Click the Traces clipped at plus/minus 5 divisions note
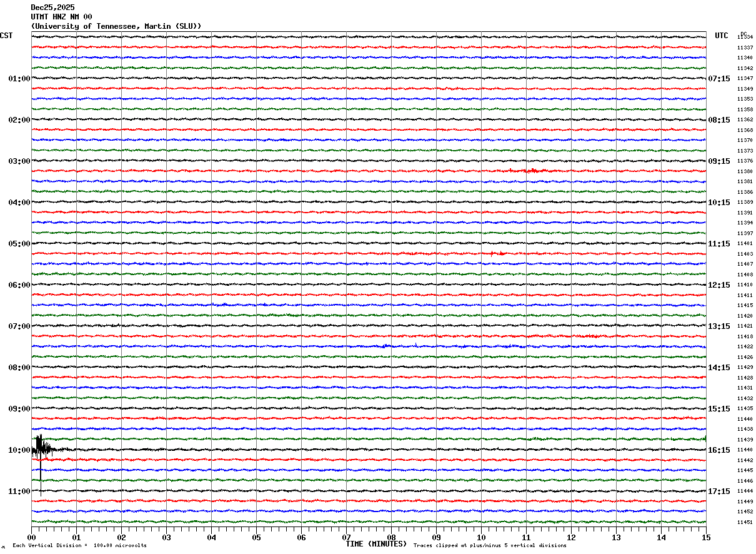The width and height of the screenshot is (756, 554). tap(490, 546)
